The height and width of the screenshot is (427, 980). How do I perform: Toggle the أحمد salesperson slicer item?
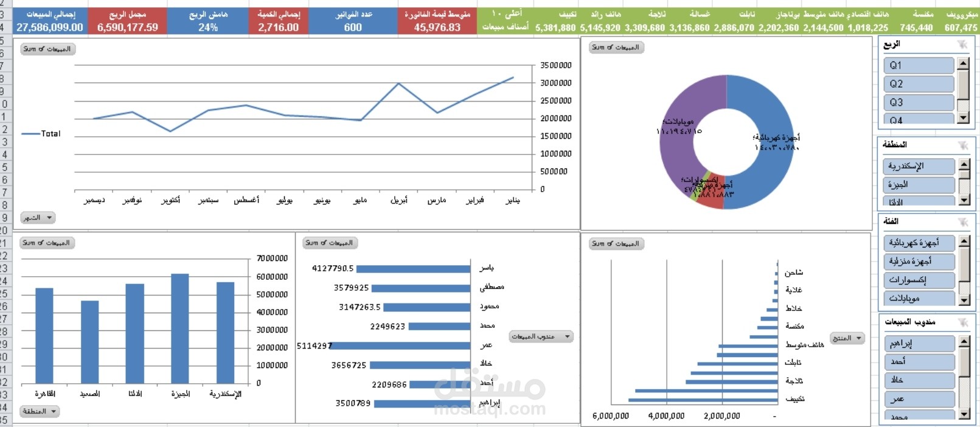pos(919,362)
